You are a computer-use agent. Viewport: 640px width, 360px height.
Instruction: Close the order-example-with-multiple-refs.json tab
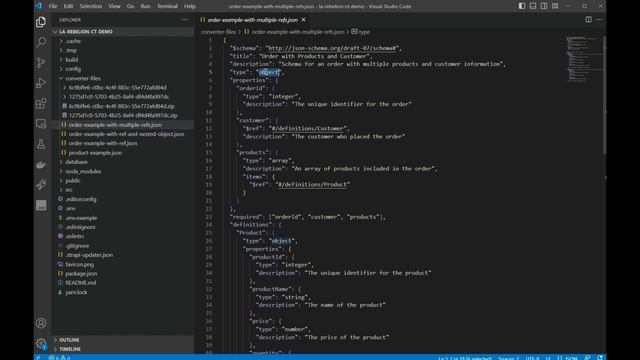point(304,20)
